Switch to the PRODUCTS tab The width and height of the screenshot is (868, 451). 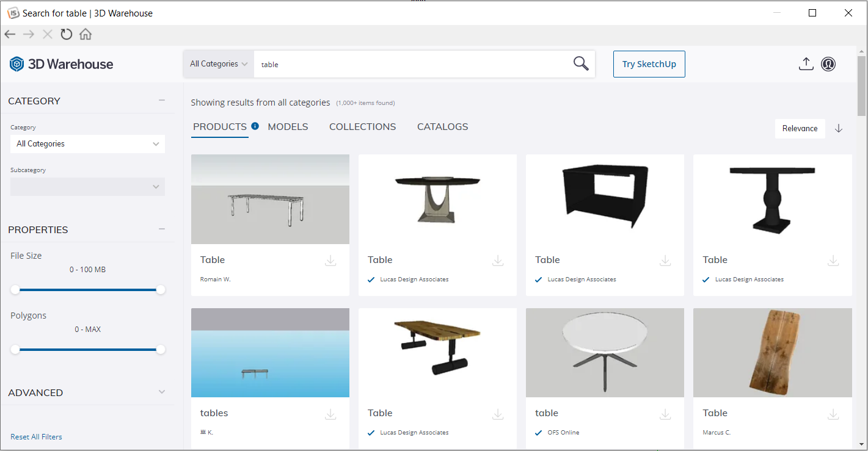pos(220,127)
